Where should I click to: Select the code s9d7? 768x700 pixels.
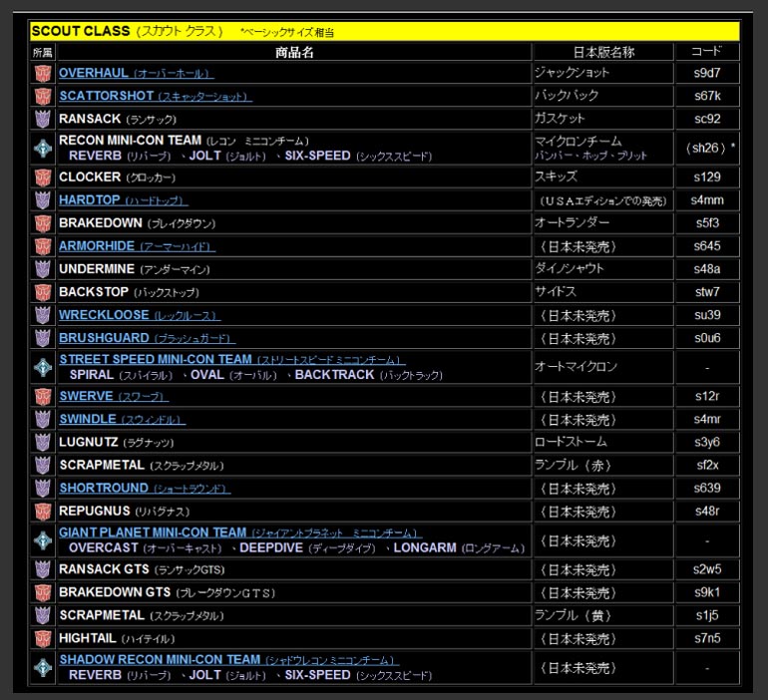tap(707, 73)
